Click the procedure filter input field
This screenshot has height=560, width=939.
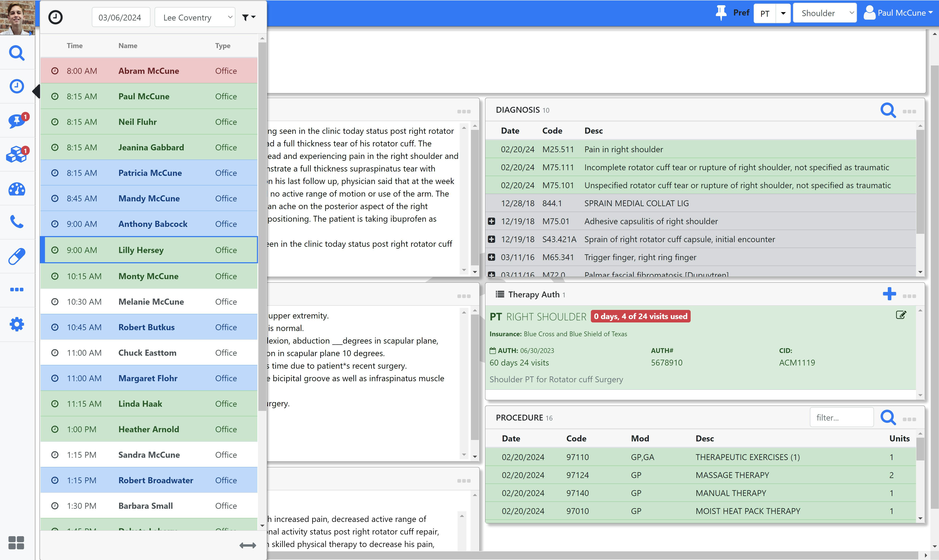coord(841,417)
